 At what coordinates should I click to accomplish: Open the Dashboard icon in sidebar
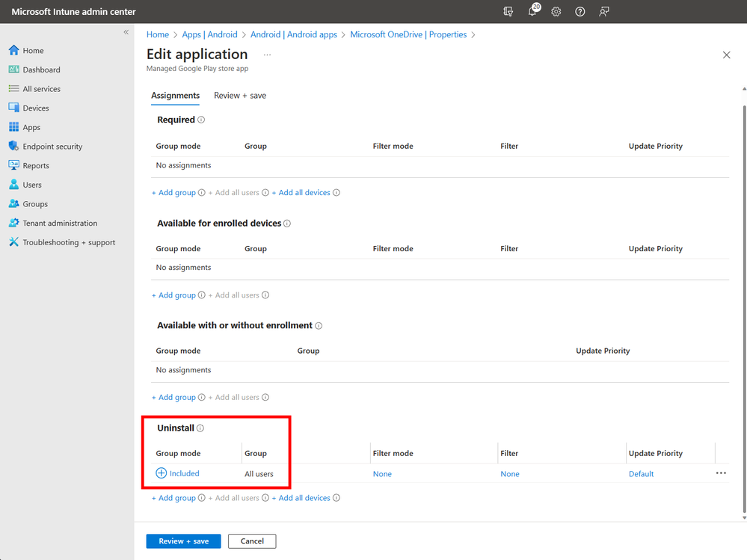[x=13, y=70]
